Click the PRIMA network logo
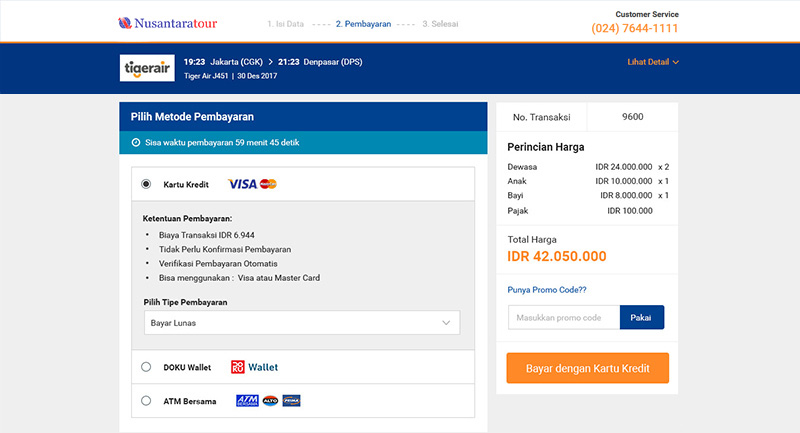 click(291, 401)
